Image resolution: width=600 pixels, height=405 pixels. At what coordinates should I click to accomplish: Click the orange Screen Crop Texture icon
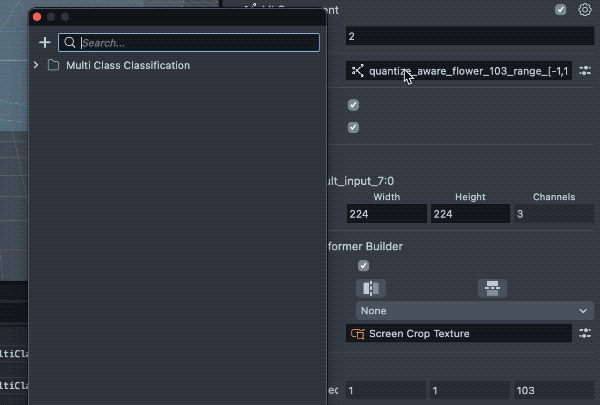coord(358,334)
